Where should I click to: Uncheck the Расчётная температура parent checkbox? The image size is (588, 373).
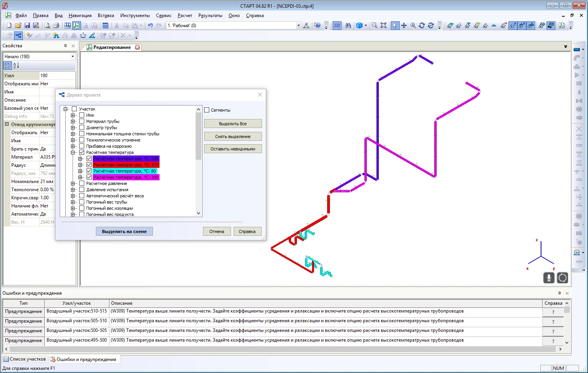82,152
